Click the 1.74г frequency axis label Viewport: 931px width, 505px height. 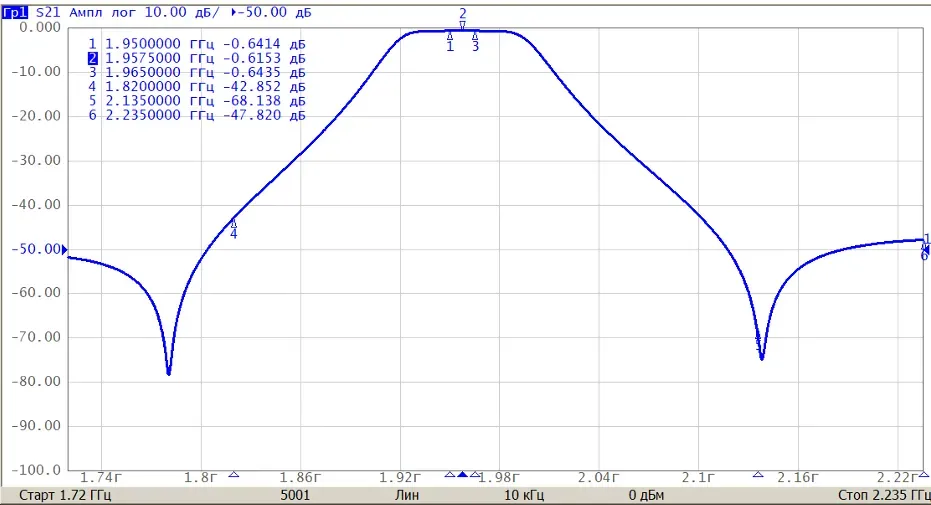point(101,477)
